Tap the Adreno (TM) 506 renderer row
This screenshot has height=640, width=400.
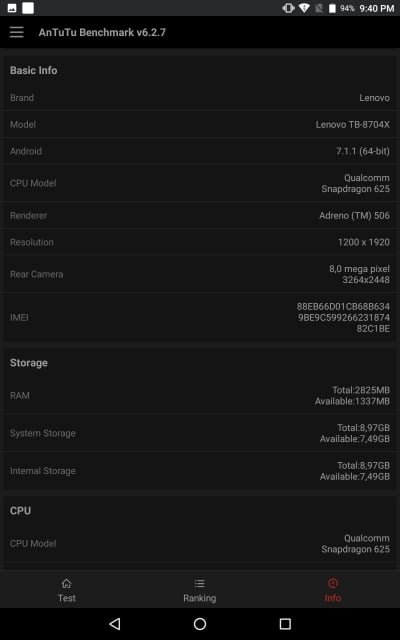coord(200,216)
